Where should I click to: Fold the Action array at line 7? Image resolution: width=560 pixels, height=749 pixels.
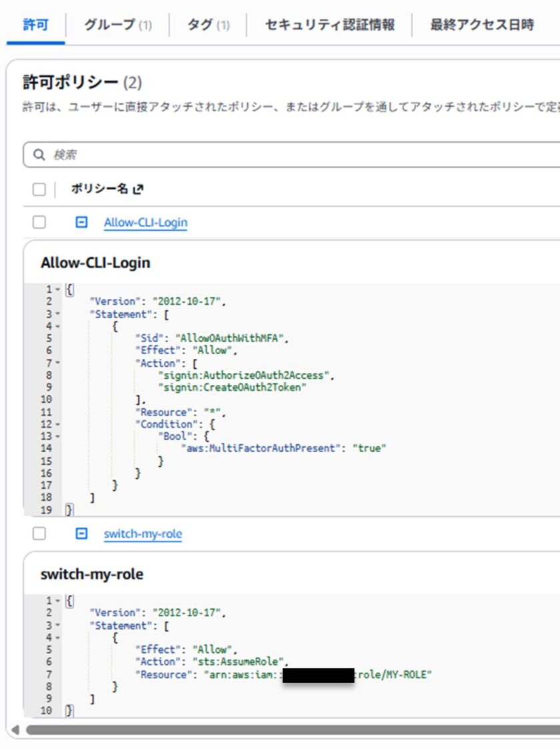point(58,363)
